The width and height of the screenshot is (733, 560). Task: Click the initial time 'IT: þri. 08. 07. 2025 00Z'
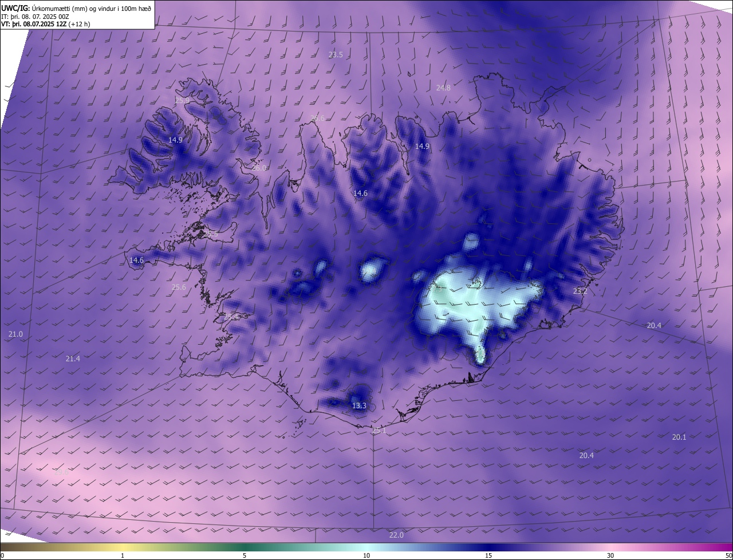tap(35, 17)
